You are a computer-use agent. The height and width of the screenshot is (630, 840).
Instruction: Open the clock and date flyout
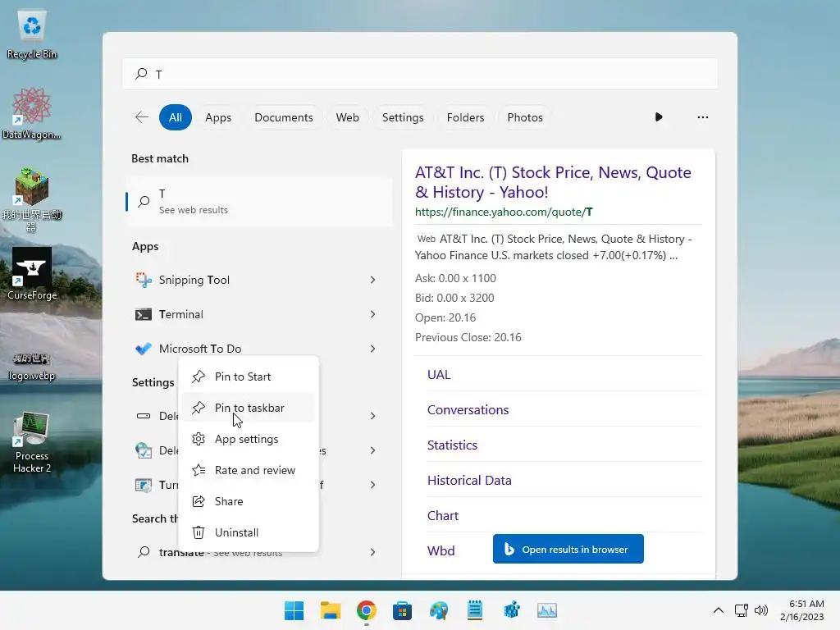802,610
